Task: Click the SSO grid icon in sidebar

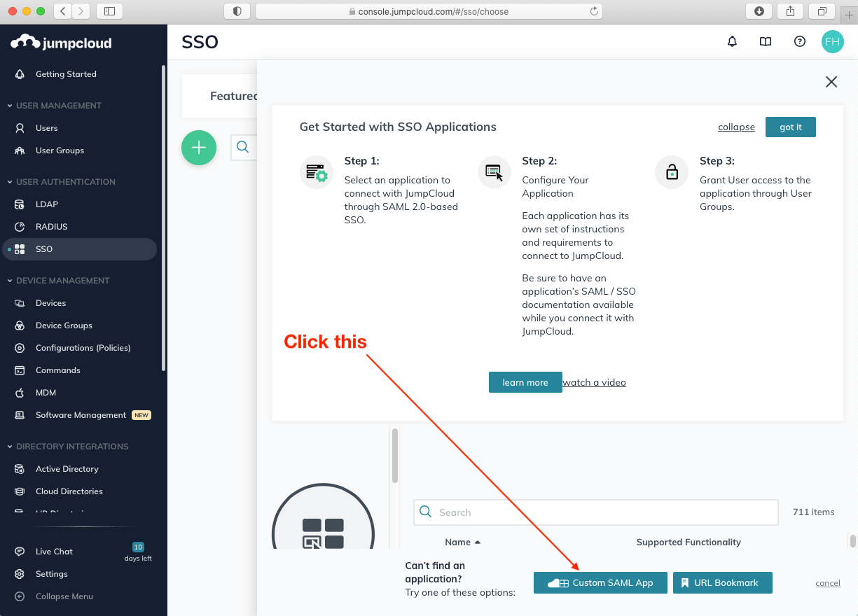Action: point(20,249)
